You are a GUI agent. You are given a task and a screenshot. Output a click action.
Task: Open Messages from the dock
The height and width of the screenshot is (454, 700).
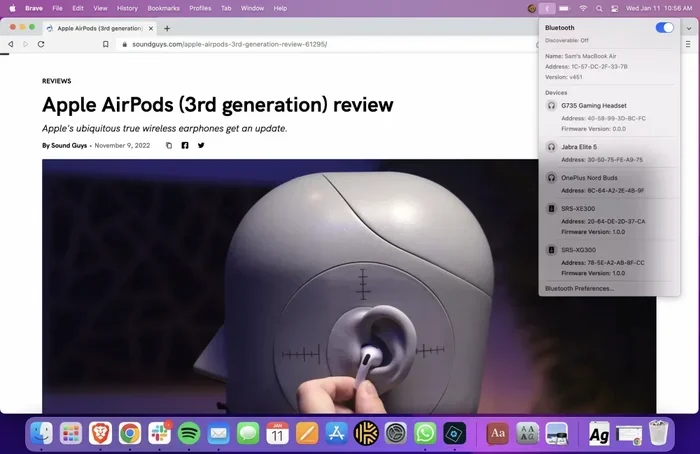point(248,433)
